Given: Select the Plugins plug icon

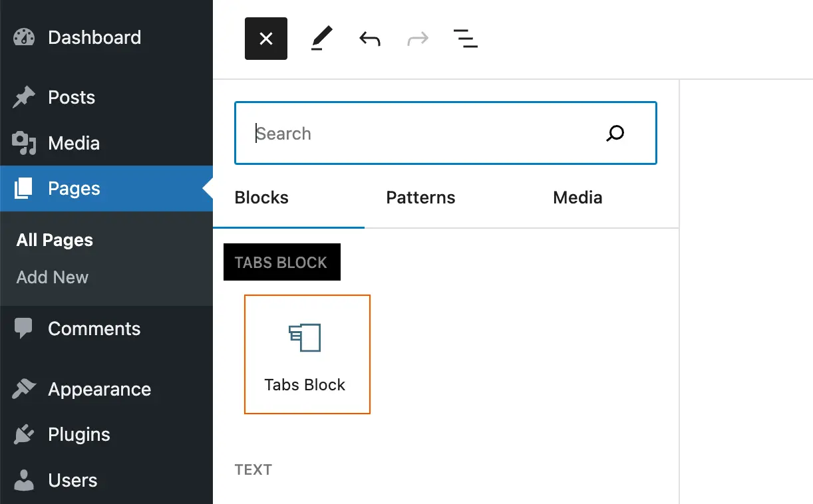Looking at the screenshot, I should pos(23,434).
